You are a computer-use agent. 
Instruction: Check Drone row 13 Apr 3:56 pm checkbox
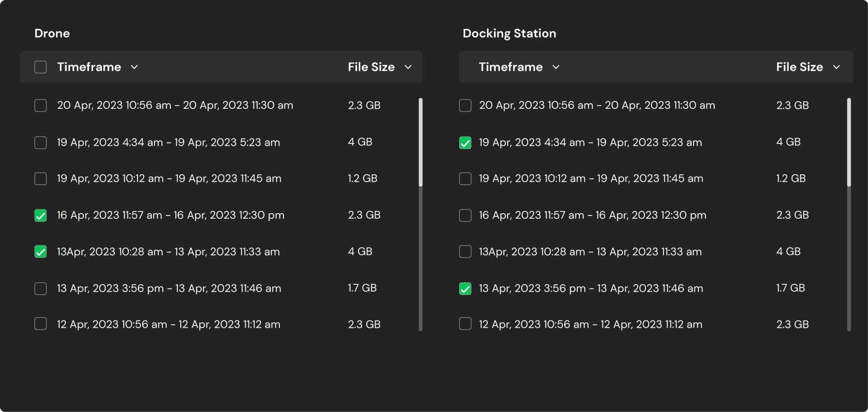pyautogui.click(x=40, y=288)
